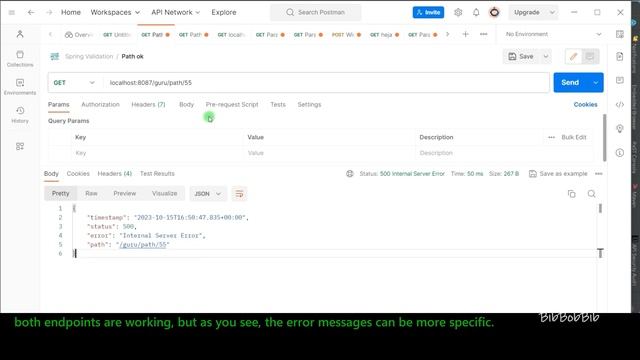Image resolution: width=640 pixels, height=360 pixels.
Task: Go back with the left arrow
Action: (x=31, y=13)
